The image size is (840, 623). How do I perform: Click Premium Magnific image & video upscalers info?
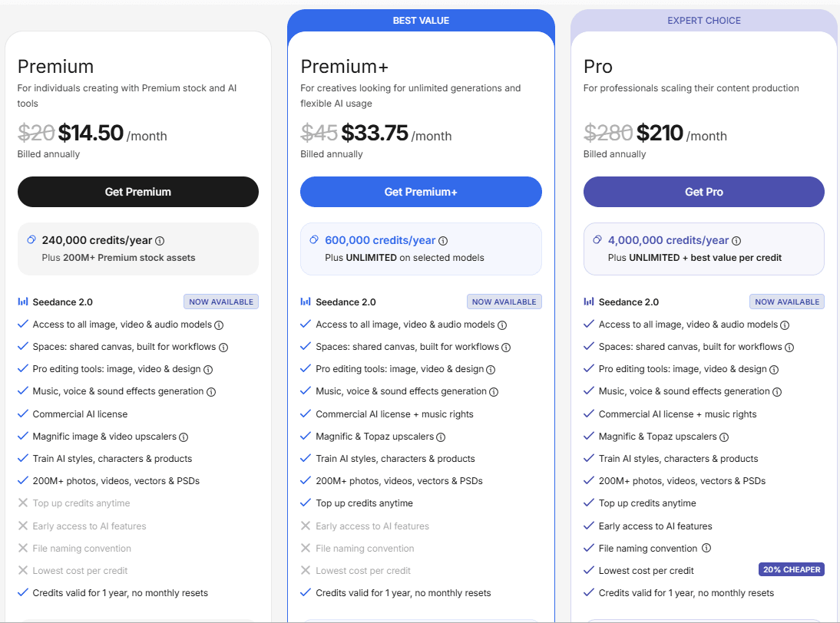(184, 437)
